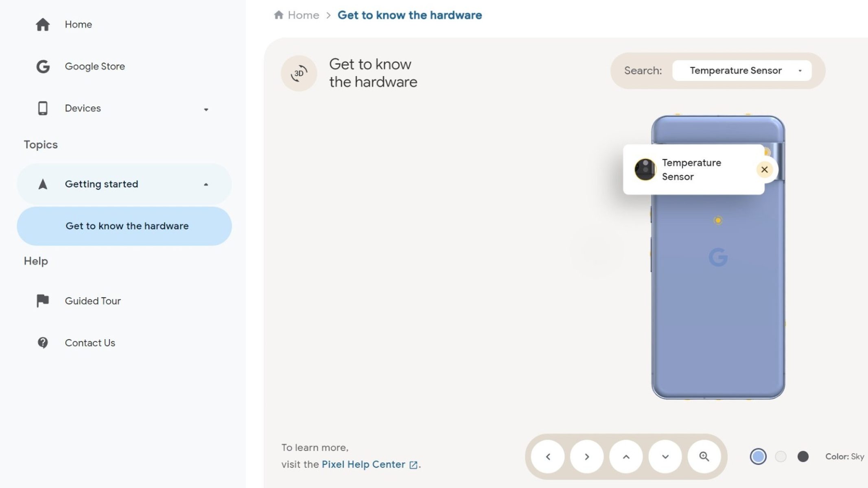Tilt phone up with the up arrow
The width and height of the screenshot is (868, 488).
[626, 457]
